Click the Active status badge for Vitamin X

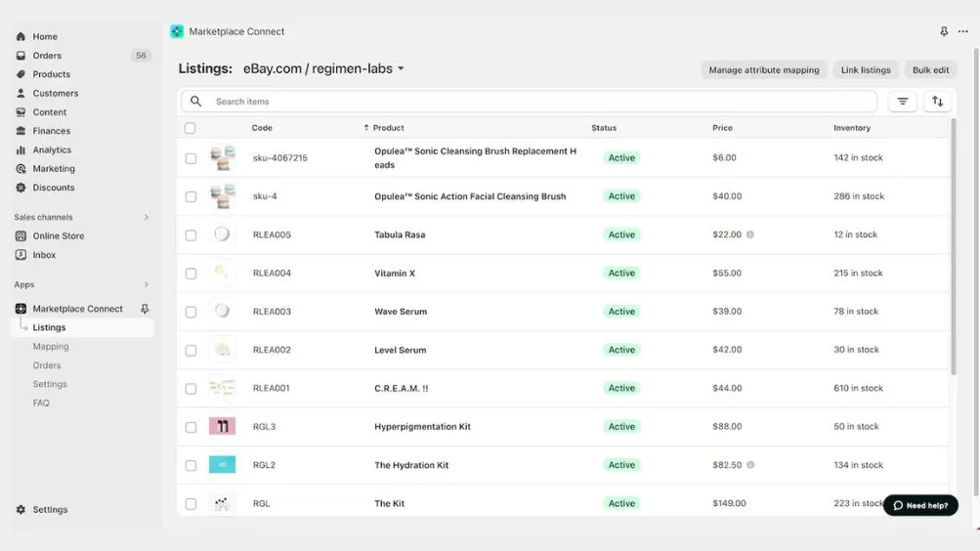pos(621,273)
